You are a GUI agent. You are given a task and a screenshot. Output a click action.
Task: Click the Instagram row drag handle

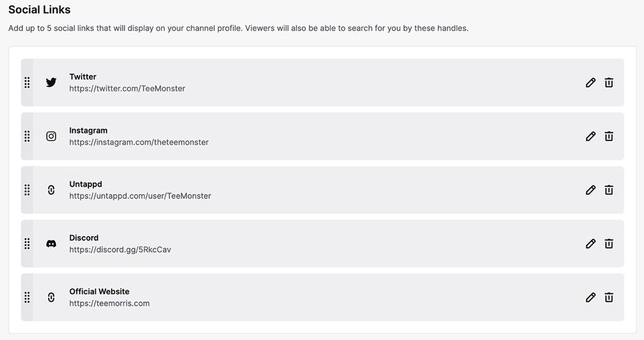(x=27, y=137)
